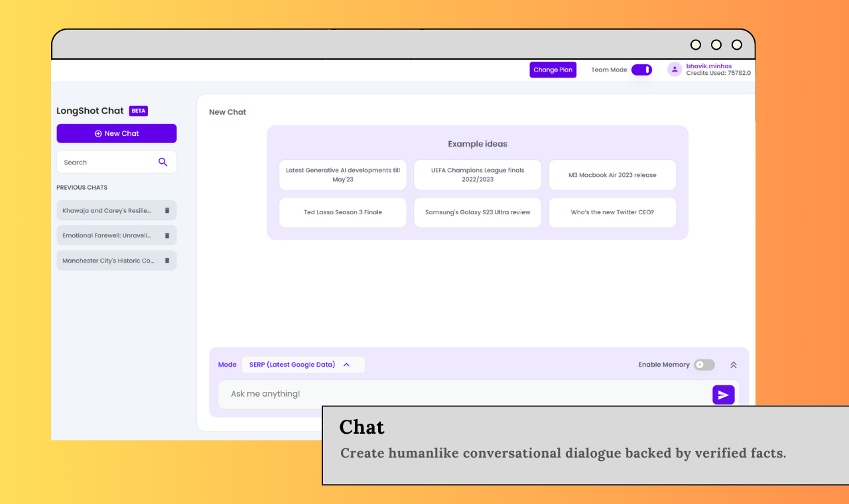Select the Latest Generative AI developments idea
The height and width of the screenshot is (504, 849).
(343, 175)
